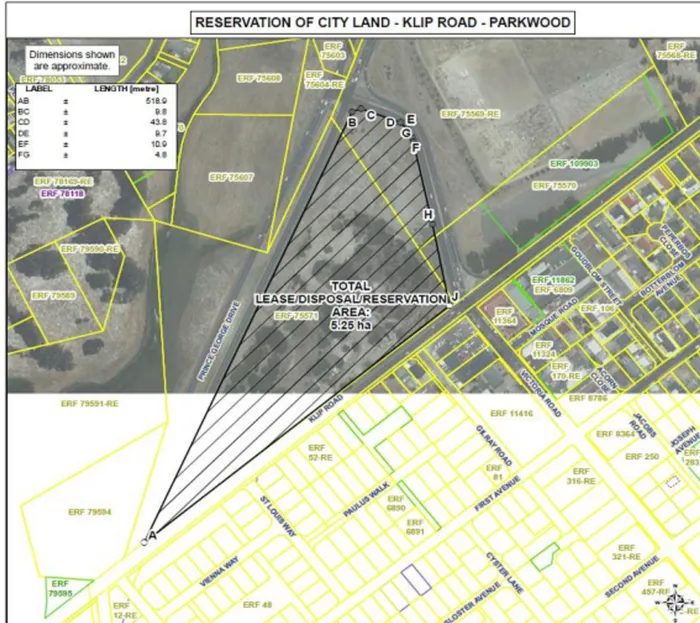The width and height of the screenshot is (700, 623).
Task: Click the ERF 8364 parcel label
Action: coord(616,434)
